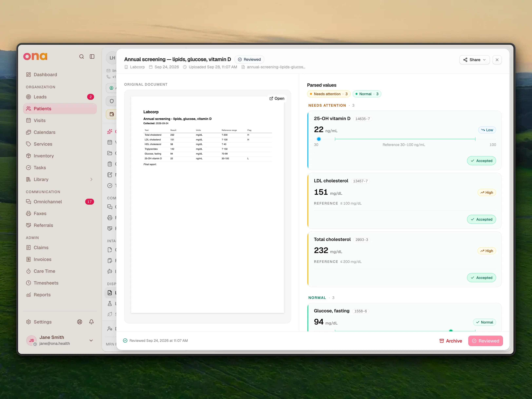532x399 pixels.
Task: Close the lab result dialog
Action: tap(497, 60)
